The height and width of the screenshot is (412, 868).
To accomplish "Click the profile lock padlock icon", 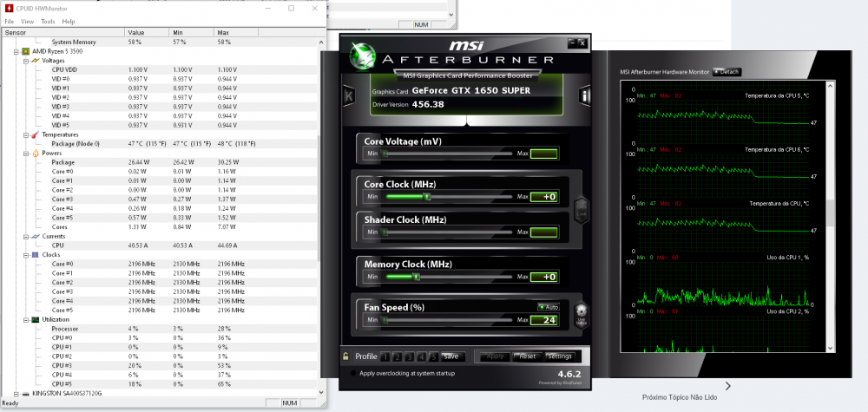I will point(346,356).
